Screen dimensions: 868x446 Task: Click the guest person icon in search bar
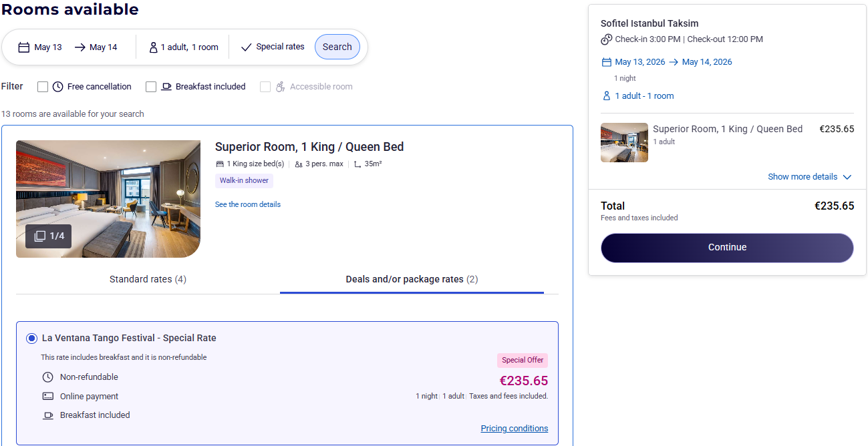point(154,47)
